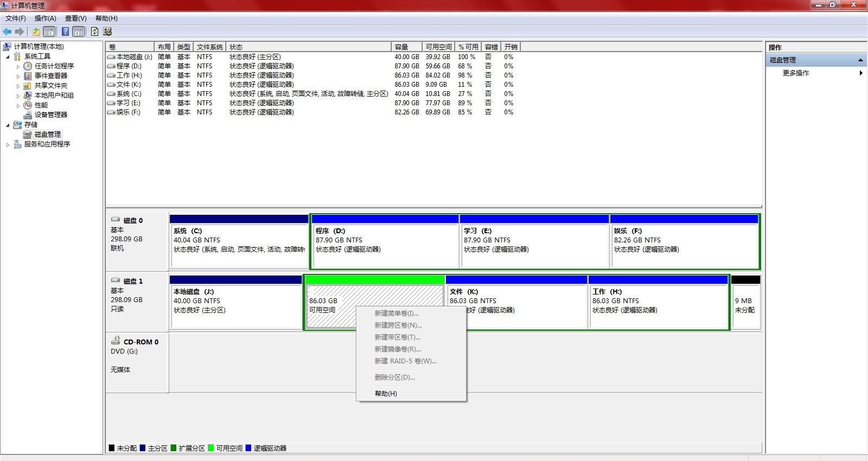
Task: Choose 删除分区(D)... in context menu
Action: (x=411, y=377)
